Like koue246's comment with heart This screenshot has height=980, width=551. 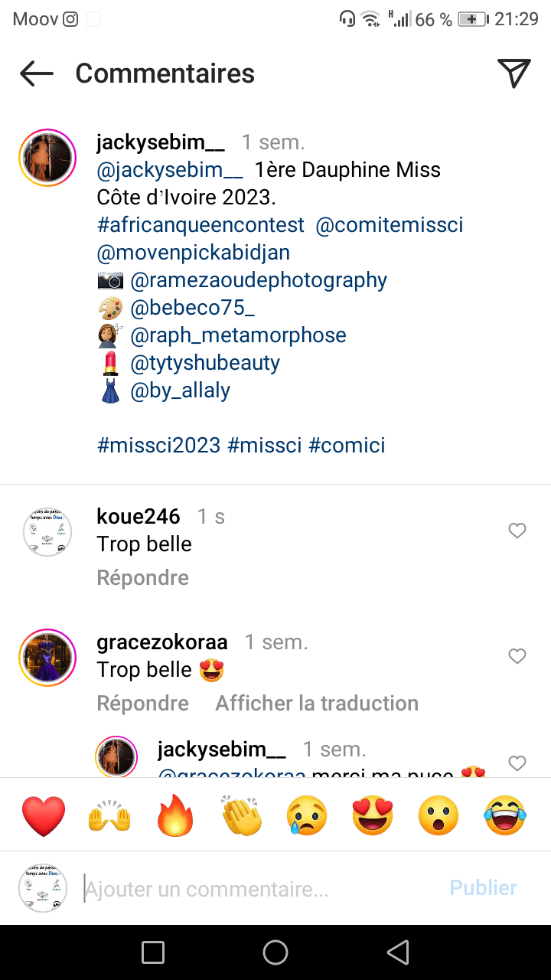pos(517,531)
